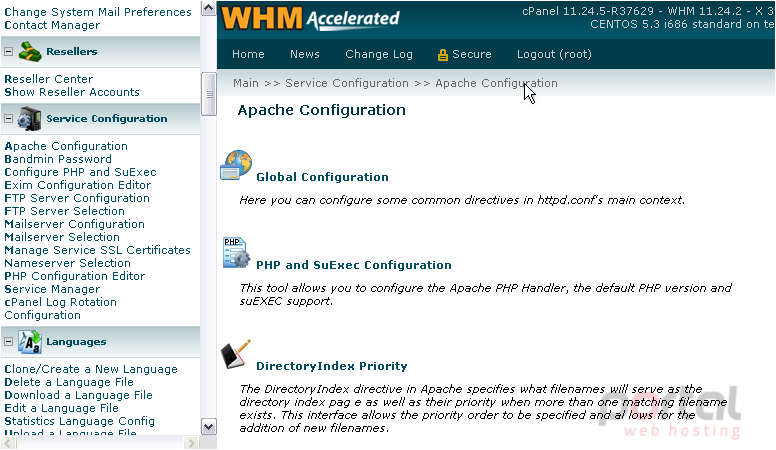
Task: Open Apache Configuration in the sidebar
Action: 66,147
